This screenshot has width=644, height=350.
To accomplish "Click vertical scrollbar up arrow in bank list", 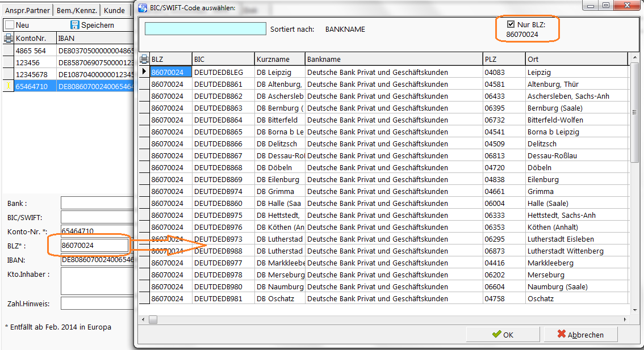I will [635, 58].
